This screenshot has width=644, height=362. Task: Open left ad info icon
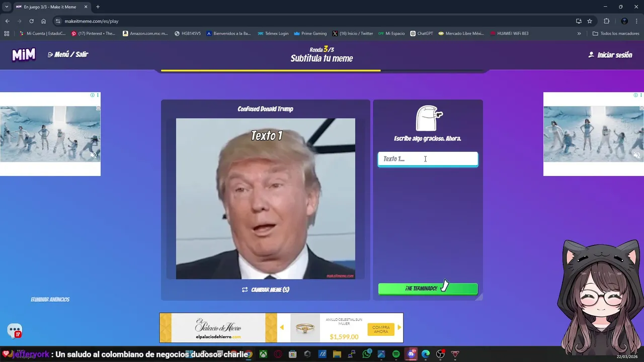pos(92,95)
